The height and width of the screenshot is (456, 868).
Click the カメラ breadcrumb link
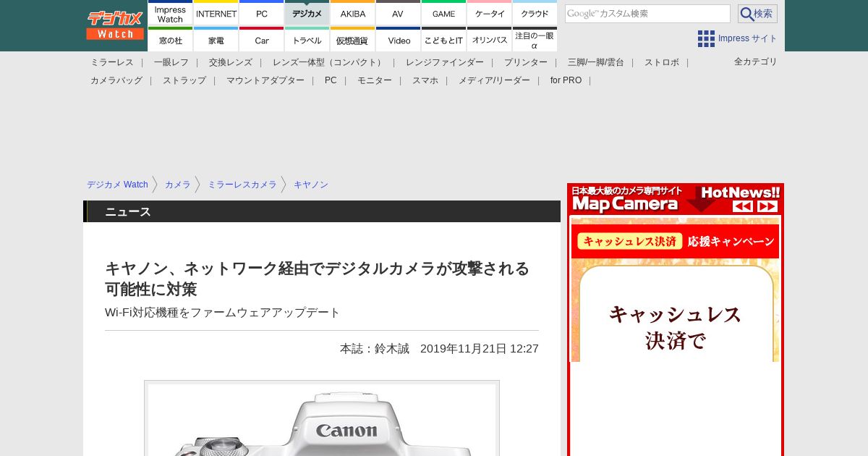pyautogui.click(x=178, y=185)
